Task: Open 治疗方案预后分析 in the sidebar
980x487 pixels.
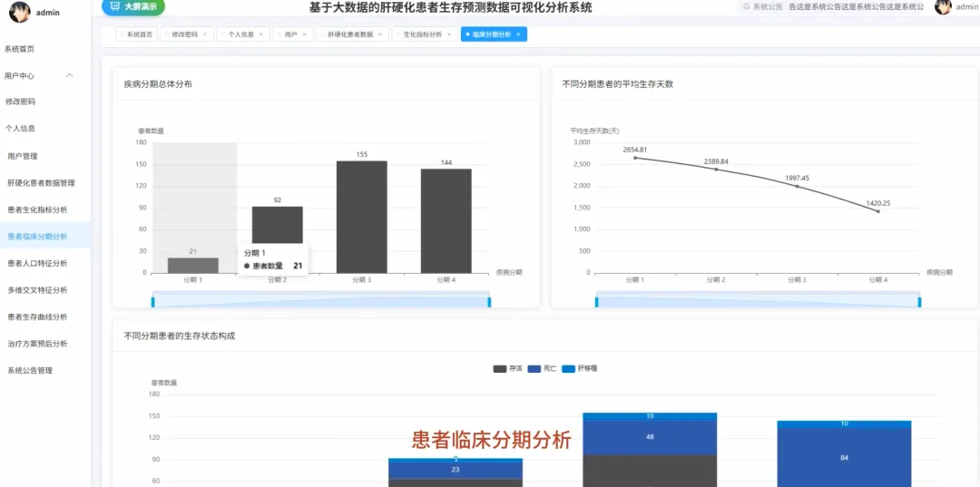Action: [45, 344]
